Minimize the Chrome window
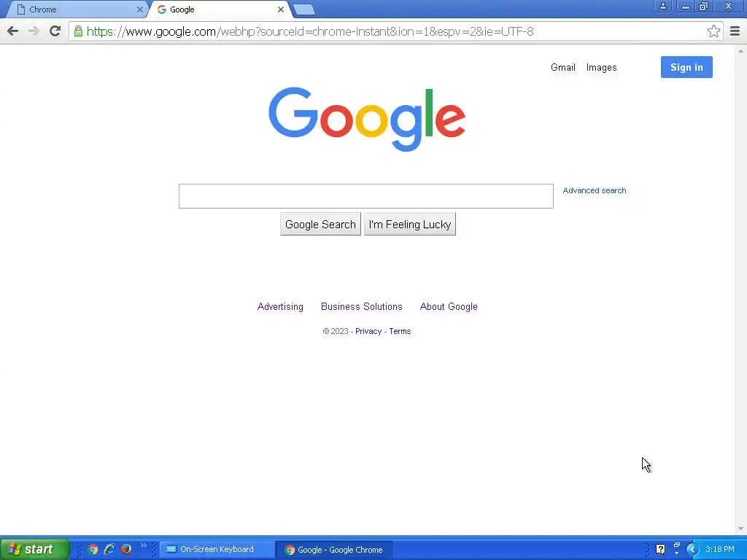The image size is (747, 560). pyautogui.click(x=686, y=6)
